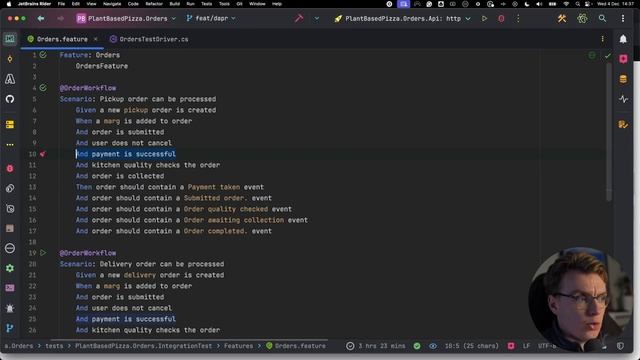Open the Debug tool window bug icon
640x360 pixels.
(x=10, y=168)
